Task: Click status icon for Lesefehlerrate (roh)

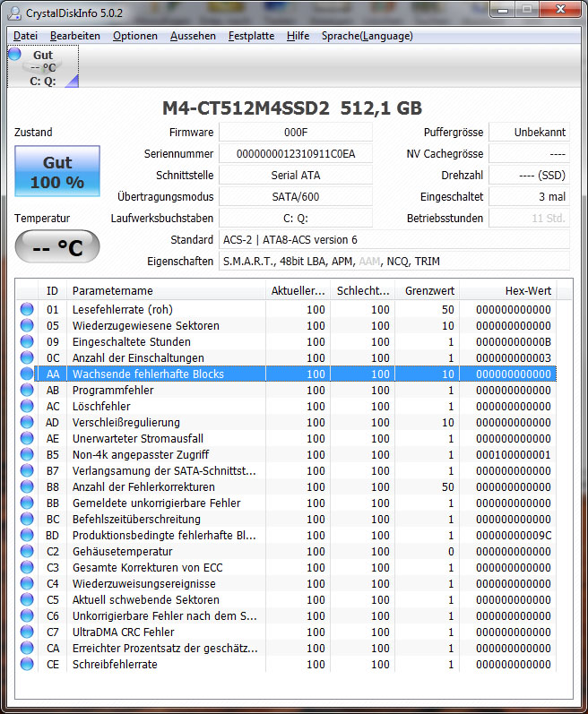Action: pyautogui.click(x=27, y=309)
